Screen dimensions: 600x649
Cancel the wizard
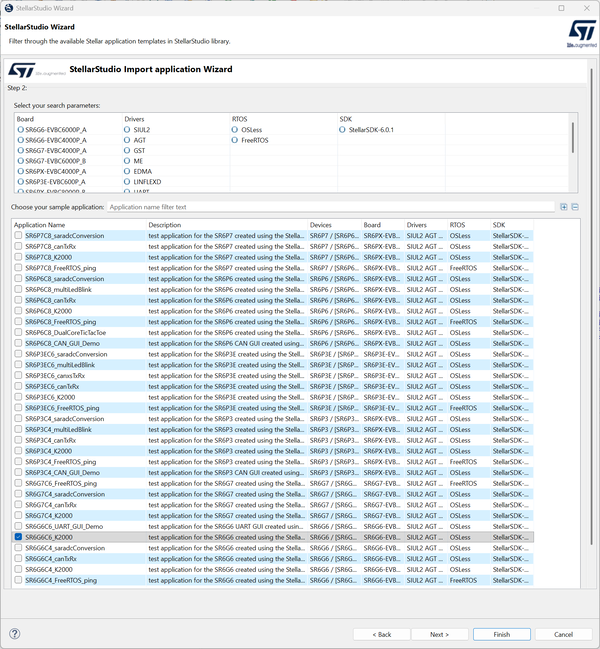pyautogui.click(x=564, y=634)
